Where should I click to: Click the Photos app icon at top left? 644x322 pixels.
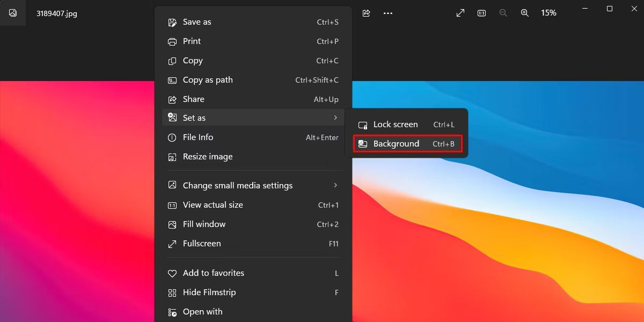[x=13, y=13]
